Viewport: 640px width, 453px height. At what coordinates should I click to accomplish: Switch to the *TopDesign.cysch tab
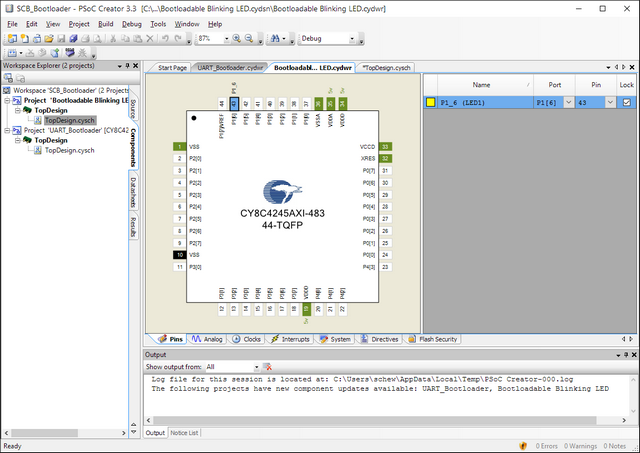point(386,68)
